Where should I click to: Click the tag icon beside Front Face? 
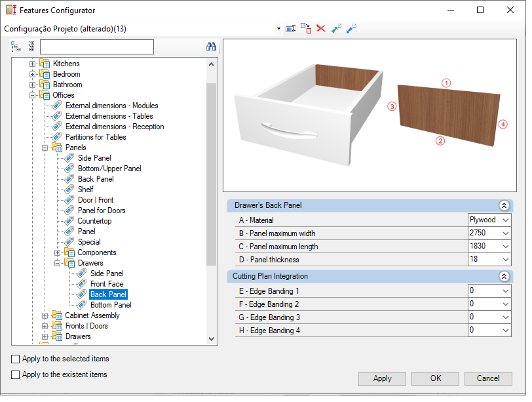82,284
